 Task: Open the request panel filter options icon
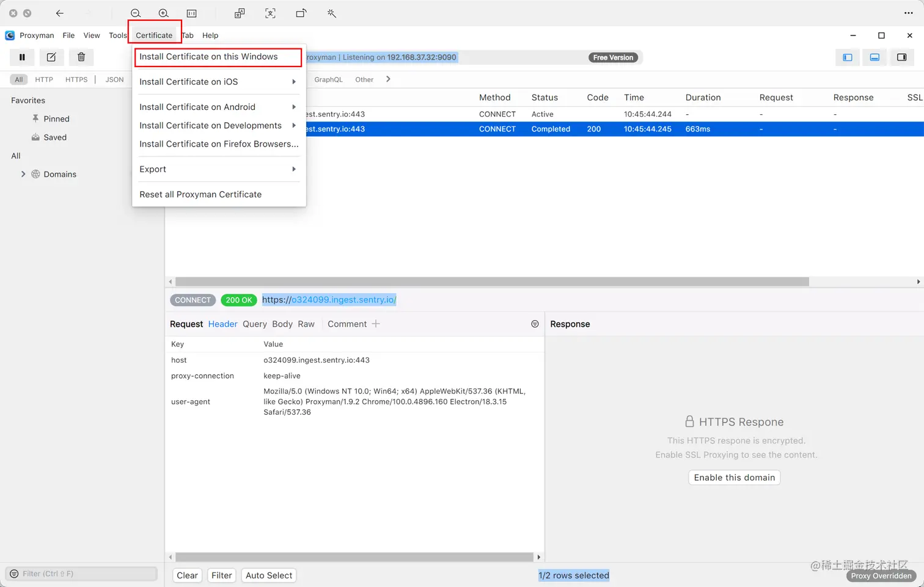535,324
